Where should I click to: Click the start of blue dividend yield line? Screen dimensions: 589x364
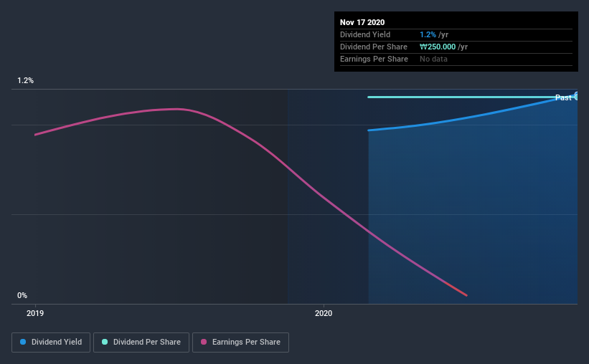coord(369,130)
